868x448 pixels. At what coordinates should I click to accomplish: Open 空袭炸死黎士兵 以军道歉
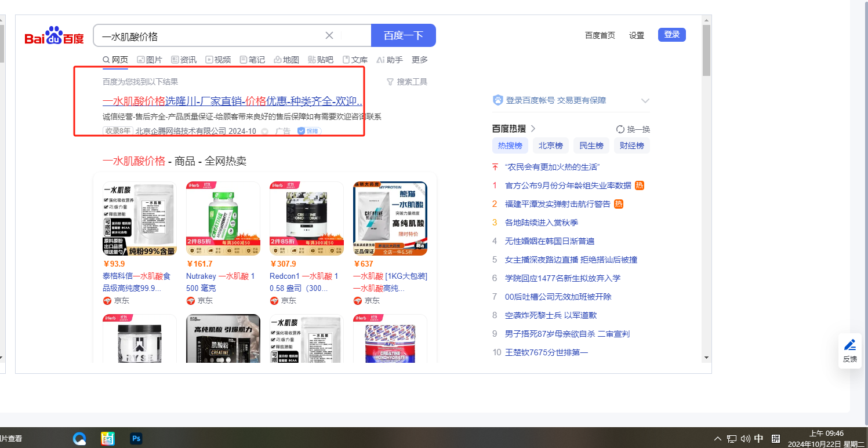551,315
